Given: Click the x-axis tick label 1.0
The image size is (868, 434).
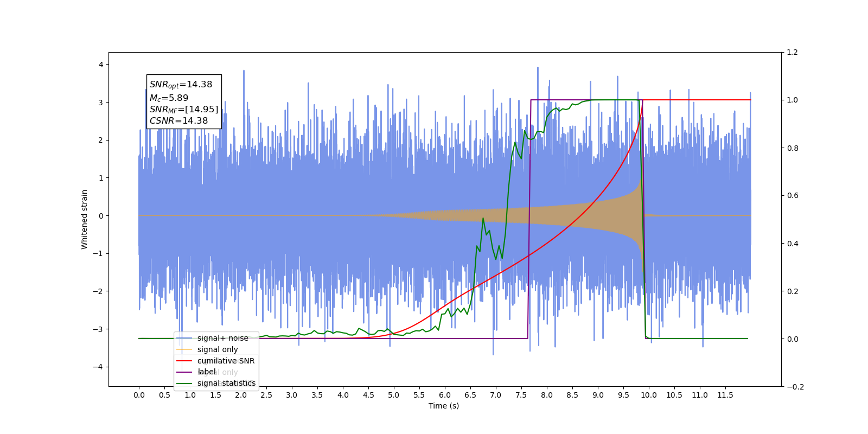Looking at the screenshot, I should pyautogui.click(x=190, y=395).
